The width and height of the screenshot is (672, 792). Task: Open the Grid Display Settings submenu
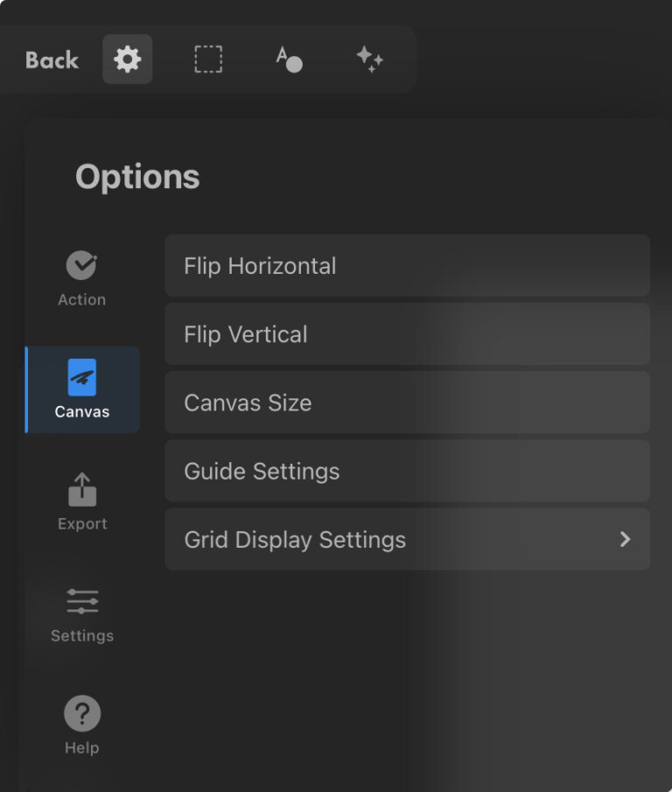point(407,540)
